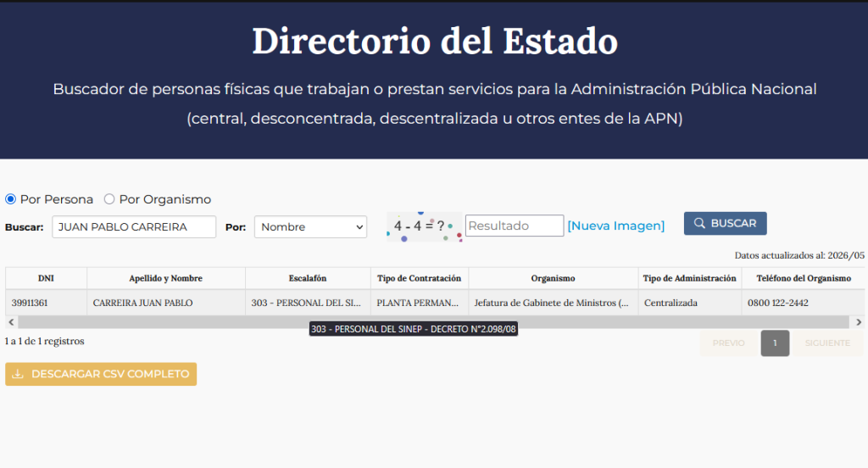Click the 'Jefatura de Gabinete de Ministros' cell
The width and height of the screenshot is (868, 468).
point(553,303)
